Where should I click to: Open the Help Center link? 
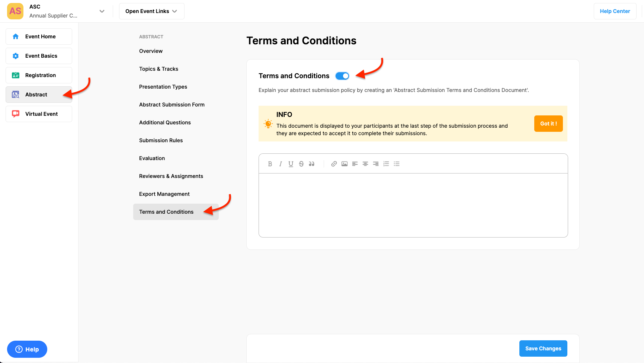click(x=615, y=11)
